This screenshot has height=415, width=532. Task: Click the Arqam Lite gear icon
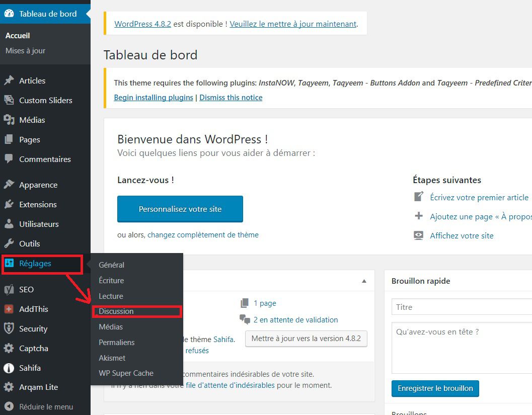pyautogui.click(x=9, y=387)
